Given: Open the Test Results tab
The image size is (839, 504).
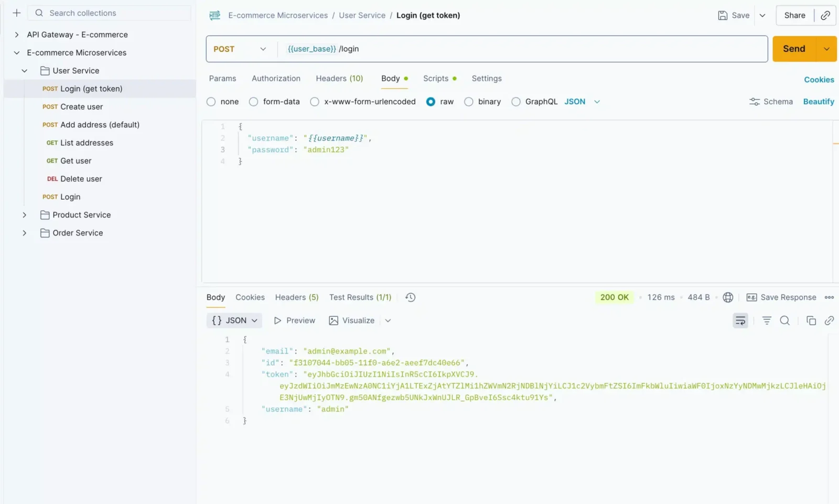Looking at the screenshot, I should pos(360,297).
